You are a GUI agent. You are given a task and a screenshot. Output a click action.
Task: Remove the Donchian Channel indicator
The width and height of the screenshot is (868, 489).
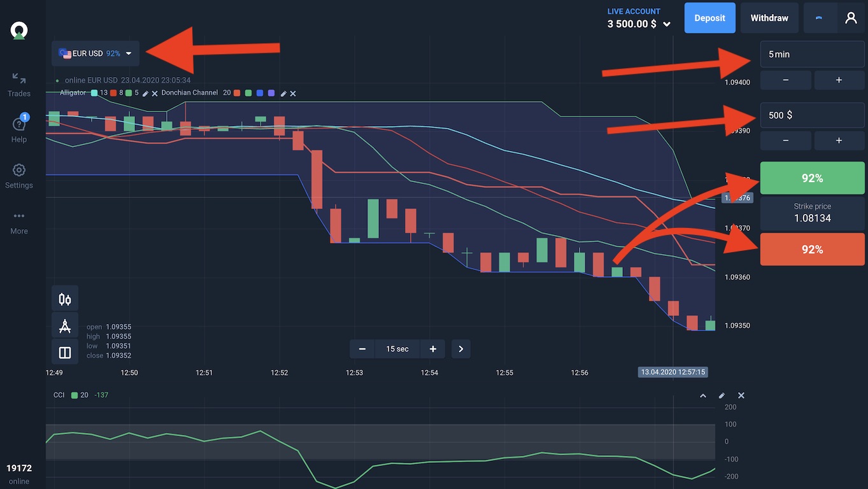tap(293, 93)
